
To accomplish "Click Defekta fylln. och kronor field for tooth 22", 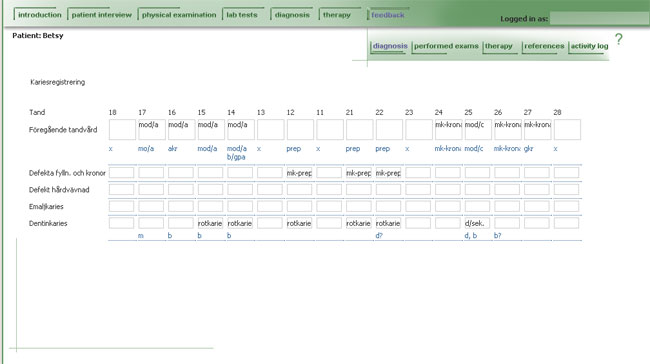I will pos(388,173).
